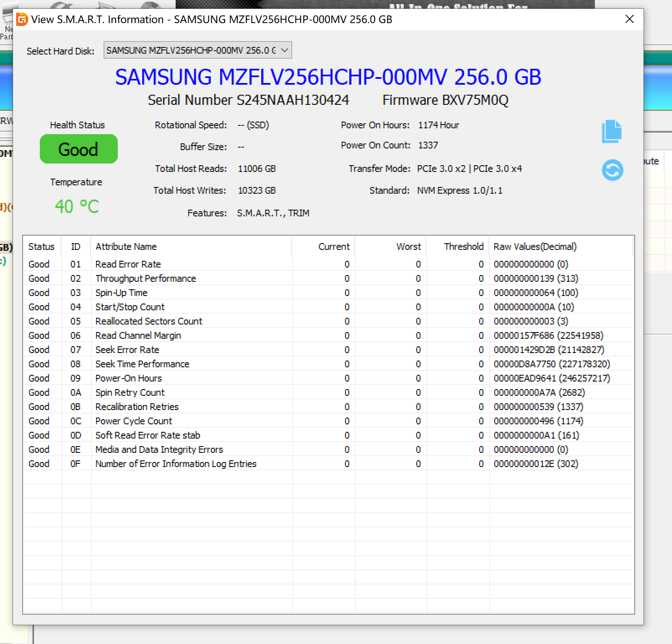Click raw value 000000000539 (1337)
The image size is (672, 644).
click(538, 407)
